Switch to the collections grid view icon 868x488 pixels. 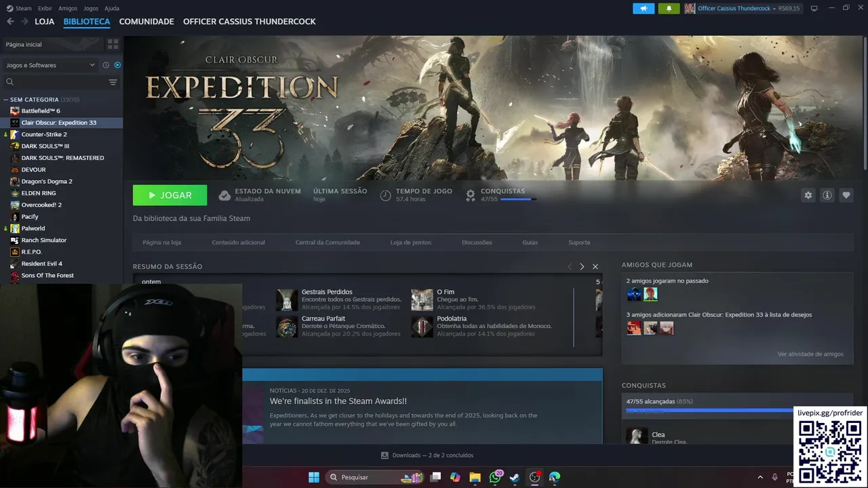click(x=113, y=44)
